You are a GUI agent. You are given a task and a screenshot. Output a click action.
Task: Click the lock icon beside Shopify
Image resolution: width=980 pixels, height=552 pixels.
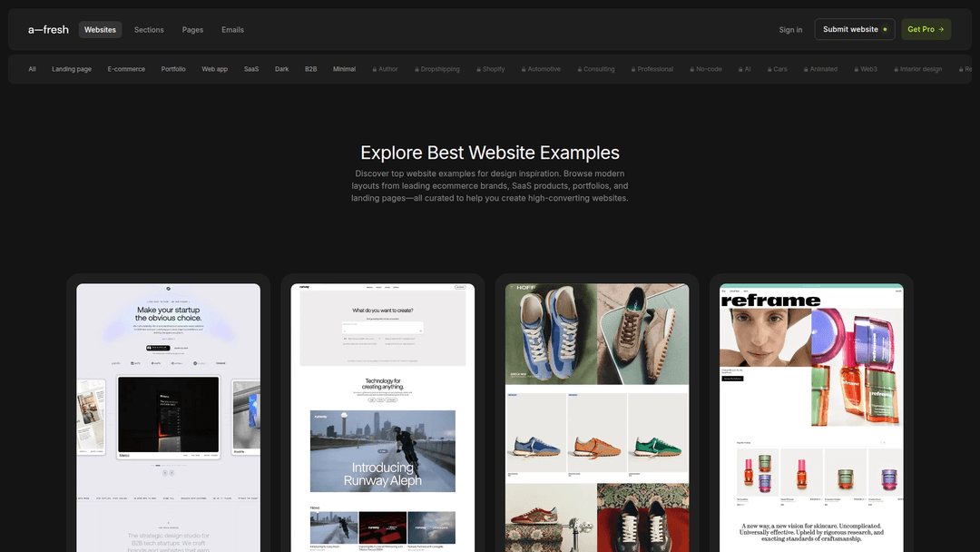478,69
